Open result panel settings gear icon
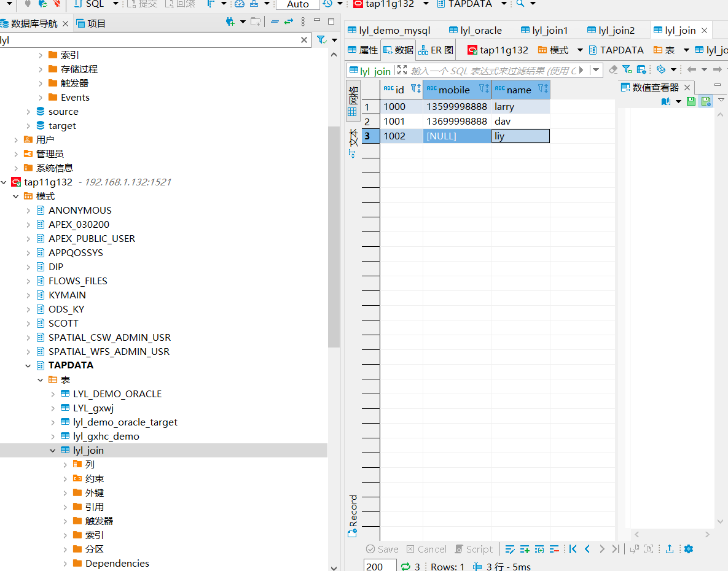The height and width of the screenshot is (571, 728). [x=689, y=549]
